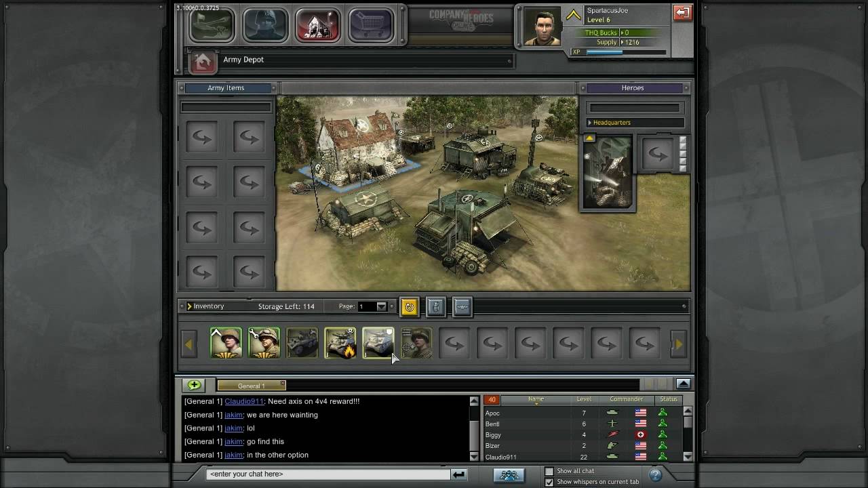Sort player list by Status column
This screenshot has width=868, height=488.
[669, 400]
